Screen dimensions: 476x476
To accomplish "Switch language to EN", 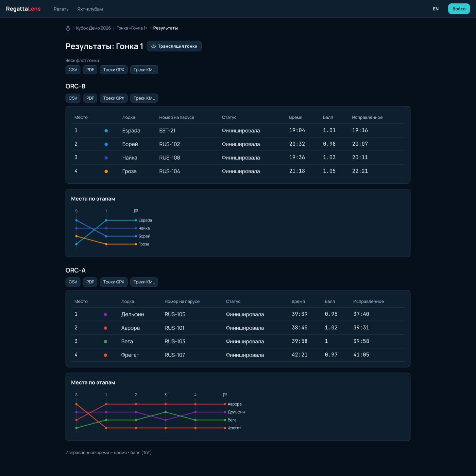I will pos(436,9).
